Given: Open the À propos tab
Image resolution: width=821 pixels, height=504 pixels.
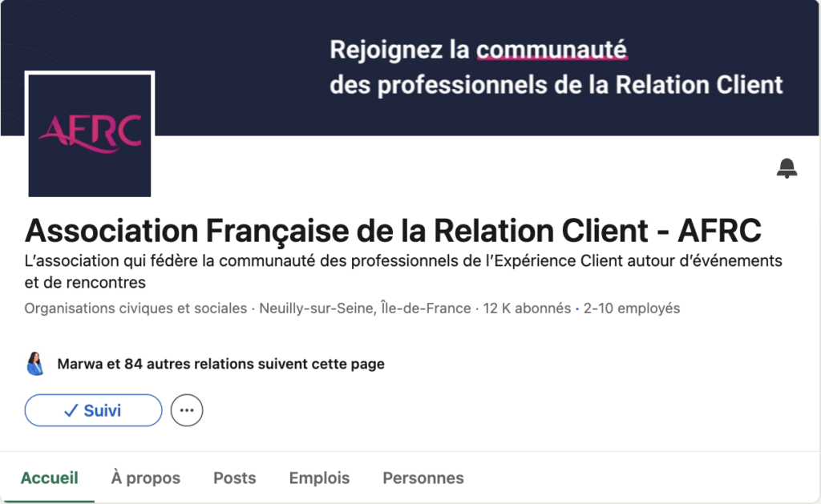Looking at the screenshot, I should [146, 478].
